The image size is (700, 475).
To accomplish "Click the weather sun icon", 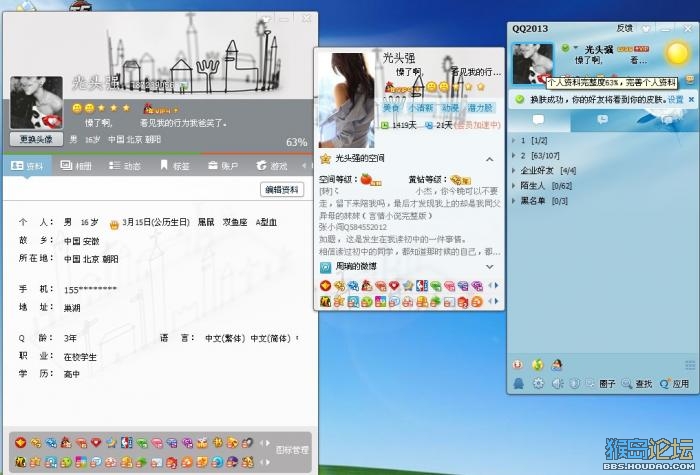I will click(677, 53).
